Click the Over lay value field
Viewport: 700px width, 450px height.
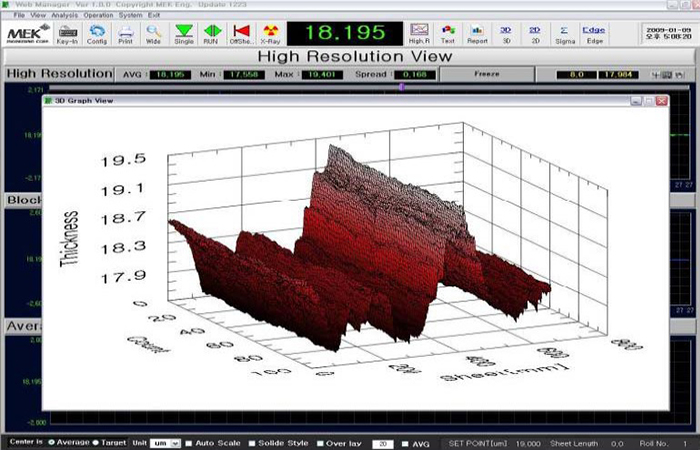click(382, 442)
